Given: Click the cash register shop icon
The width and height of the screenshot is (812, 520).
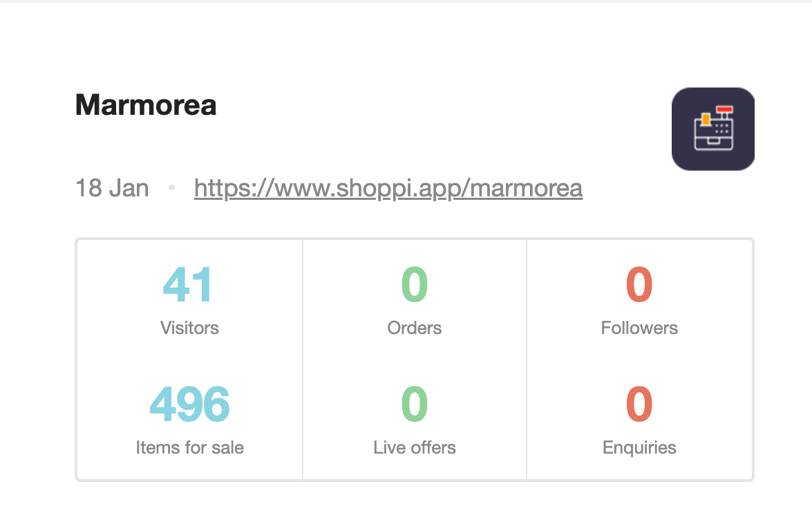Looking at the screenshot, I should pyautogui.click(x=712, y=129).
